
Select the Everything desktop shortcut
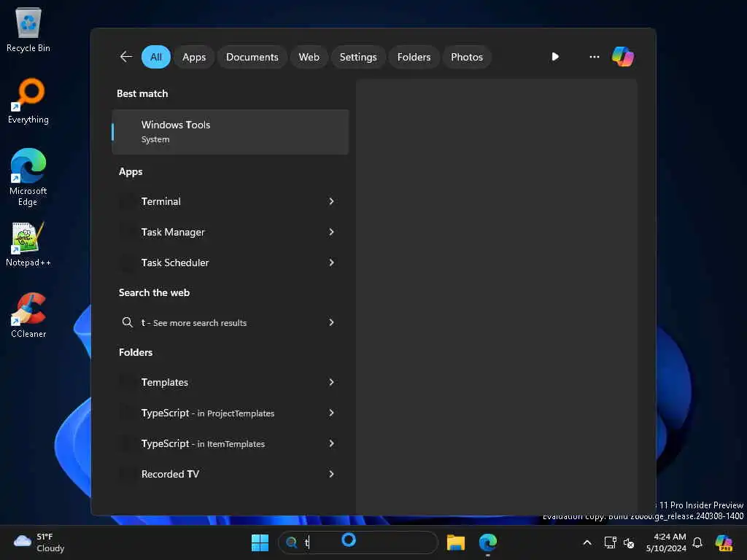[x=28, y=101]
